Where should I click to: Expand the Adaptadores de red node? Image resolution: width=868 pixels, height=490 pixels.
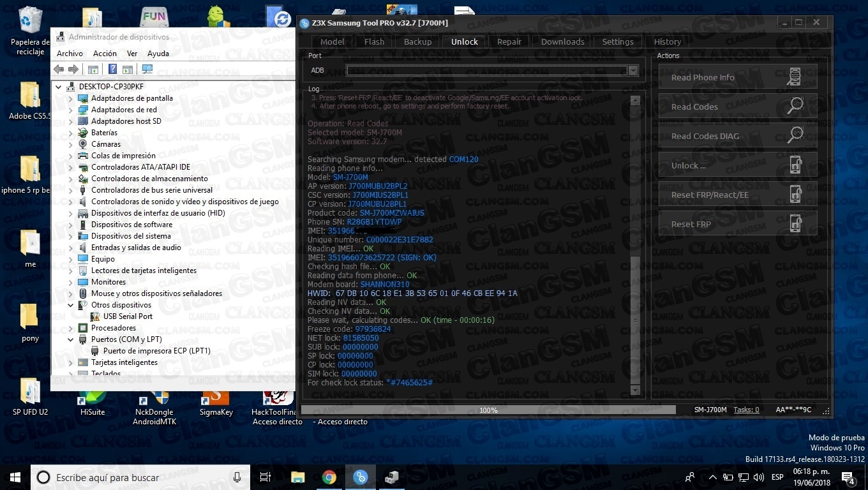[x=71, y=110]
